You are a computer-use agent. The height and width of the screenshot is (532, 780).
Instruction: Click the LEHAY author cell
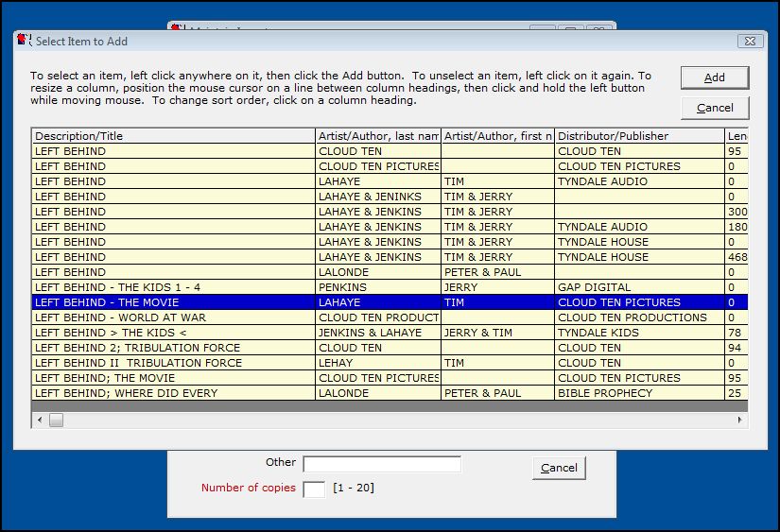378,363
